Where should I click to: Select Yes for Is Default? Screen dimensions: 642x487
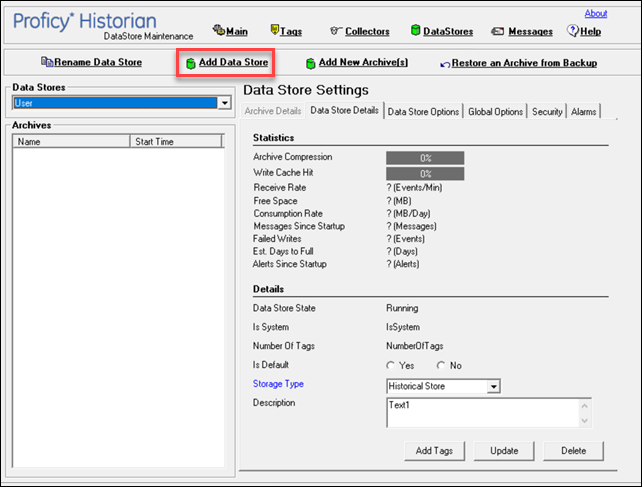pyautogui.click(x=391, y=365)
